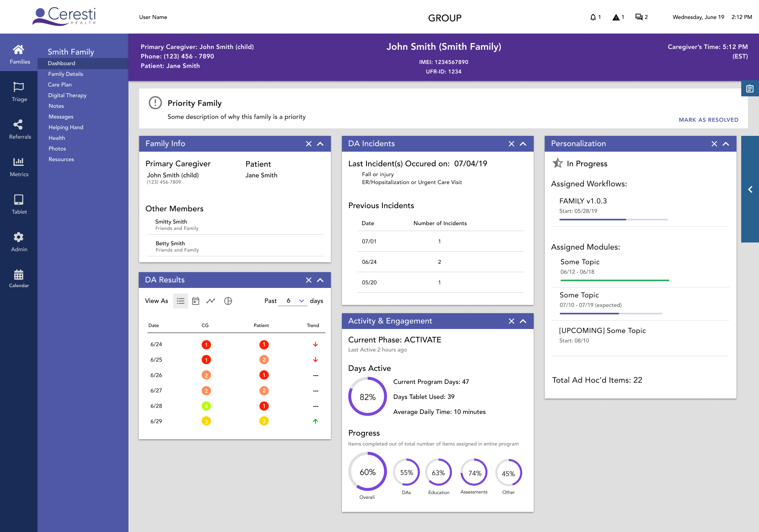
Task: View DA Results as a calendar
Action: pyautogui.click(x=196, y=301)
